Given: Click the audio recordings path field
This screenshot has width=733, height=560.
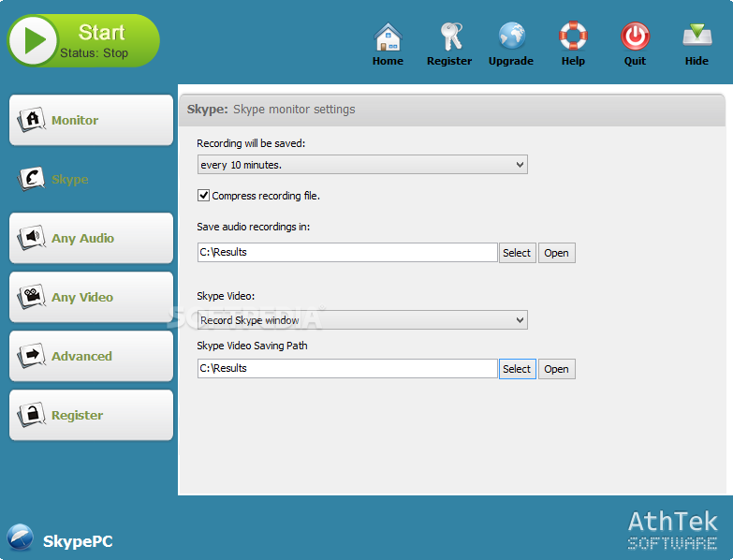Looking at the screenshot, I should [x=347, y=253].
